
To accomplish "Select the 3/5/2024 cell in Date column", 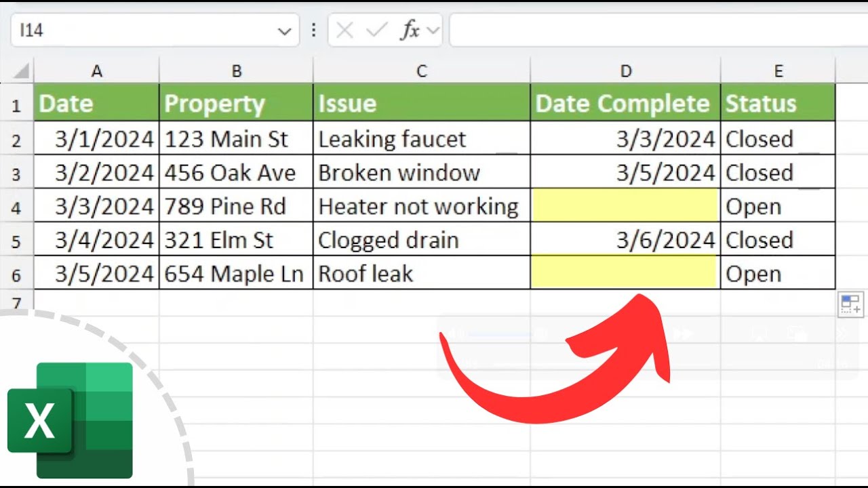I will coord(96,274).
